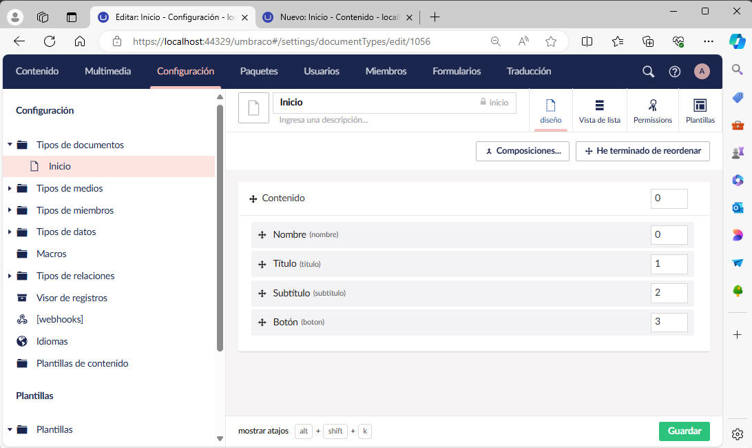This screenshot has height=448, width=752.
Task: Expand the Tipos de datos tree node
Action: coord(10,232)
